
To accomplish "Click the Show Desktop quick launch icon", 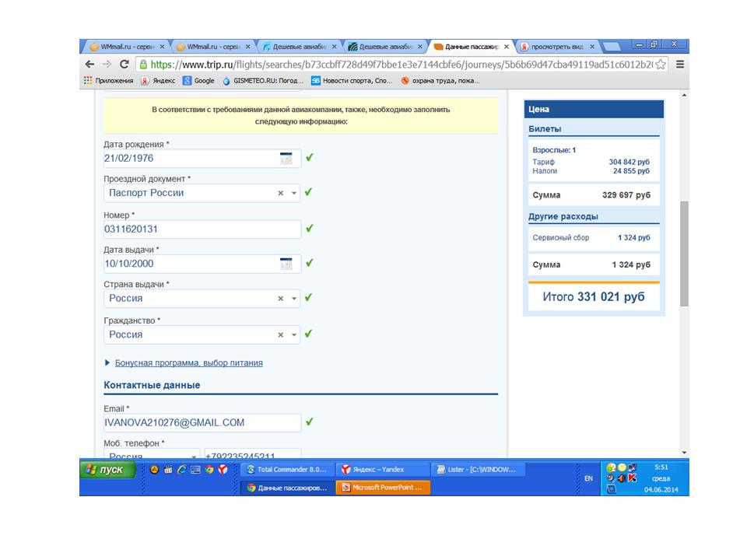I will (x=195, y=470).
